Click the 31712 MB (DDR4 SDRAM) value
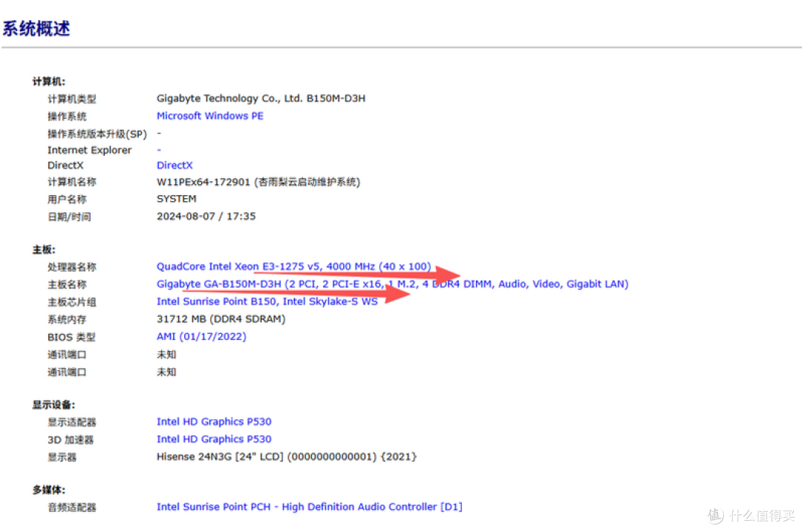The image size is (802, 532). tap(221, 319)
